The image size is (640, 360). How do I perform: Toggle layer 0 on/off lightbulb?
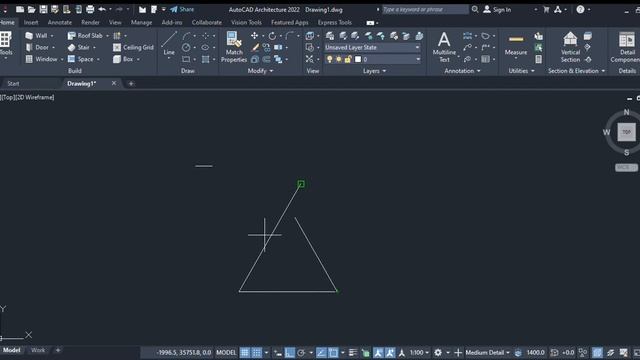coord(329,59)
